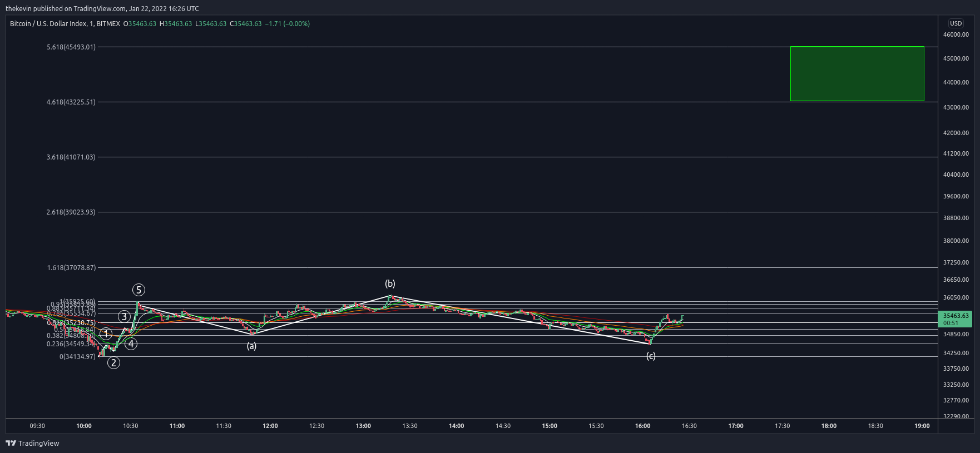Select the circled wave 1 label
Viewport: 980px width, 453px height.
tap(106, 334)
